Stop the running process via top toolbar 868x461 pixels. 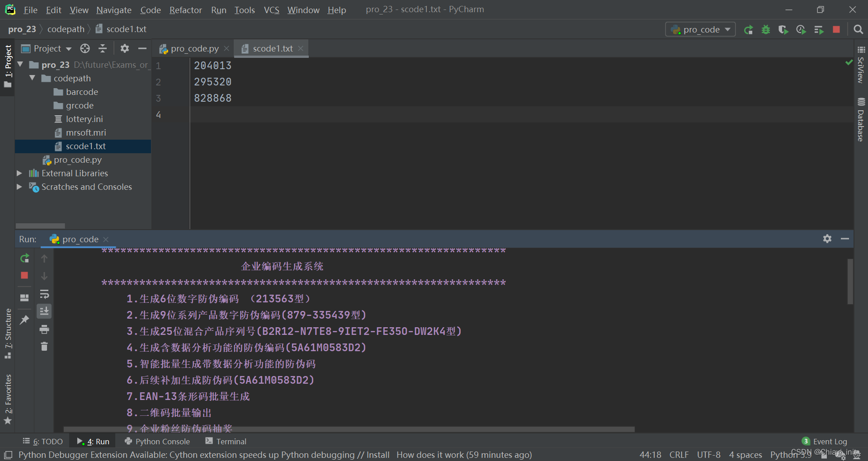click(x=836, y=29)
